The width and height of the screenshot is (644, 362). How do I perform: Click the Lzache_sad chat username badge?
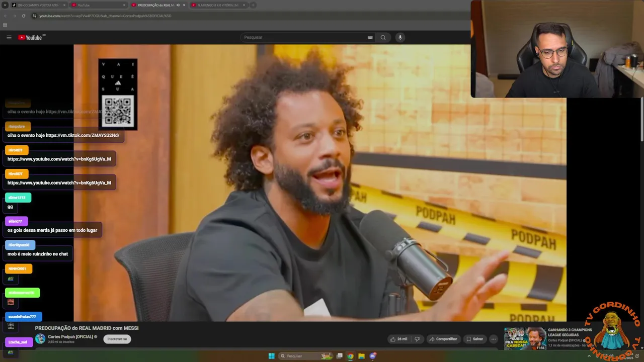(x=19, y=342)
